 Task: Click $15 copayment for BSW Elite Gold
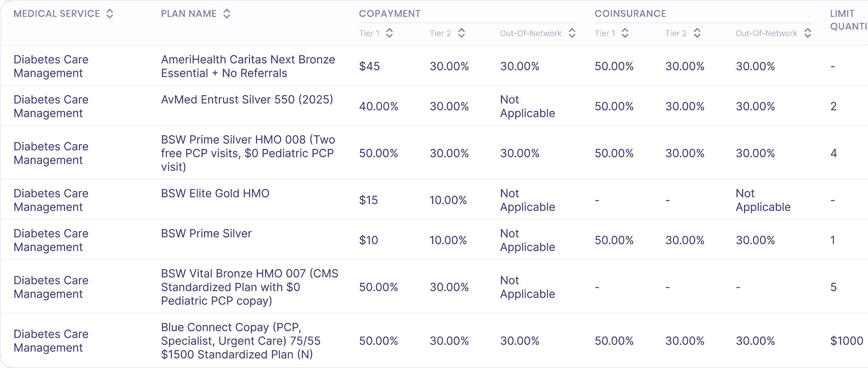click(x=368, y=200)
